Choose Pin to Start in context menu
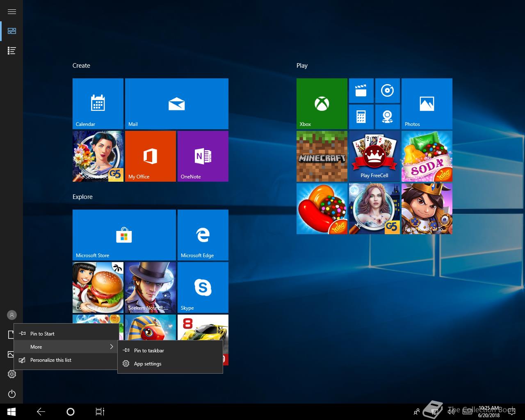The image size is (525, 420). [66, 333]
